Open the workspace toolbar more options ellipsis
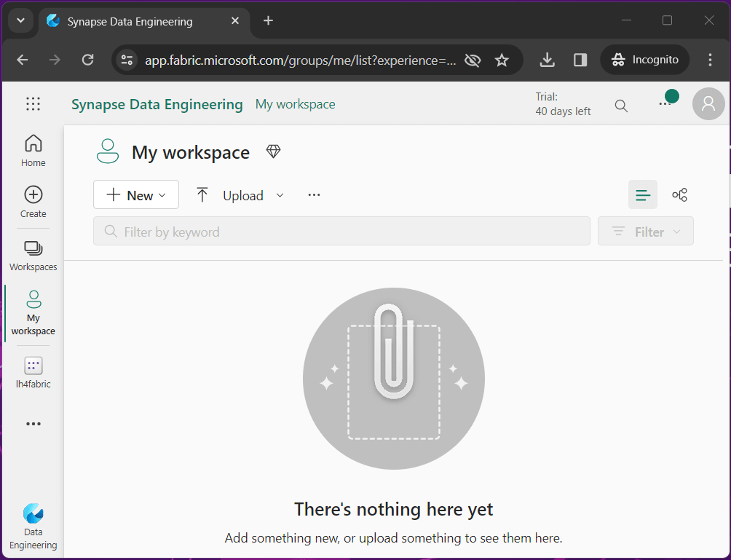731x560 pixels. click(315, 195)
